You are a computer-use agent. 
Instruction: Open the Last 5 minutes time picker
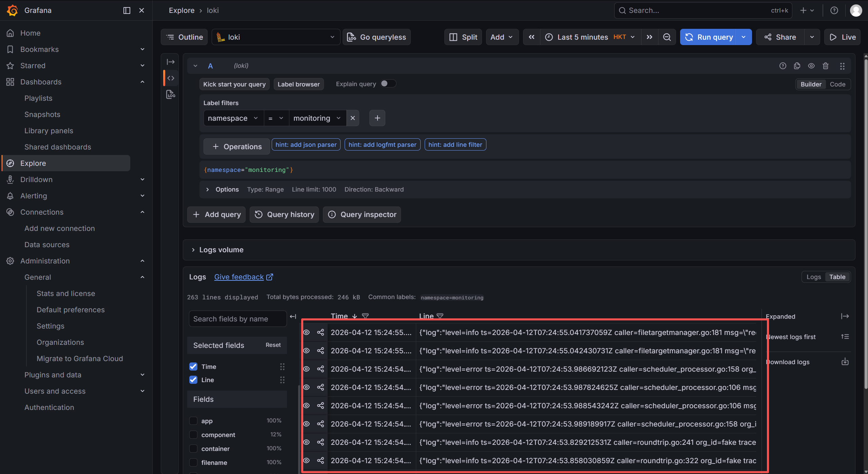tap(591, 37)
